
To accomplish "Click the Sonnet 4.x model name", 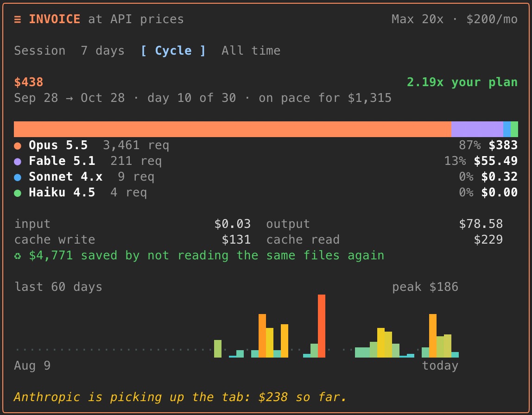I will point(65,176).
